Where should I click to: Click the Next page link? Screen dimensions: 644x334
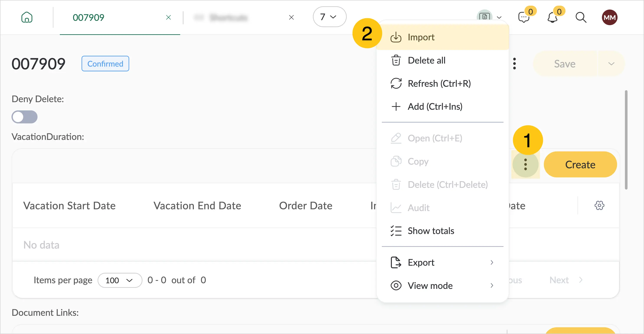point(566,280)
